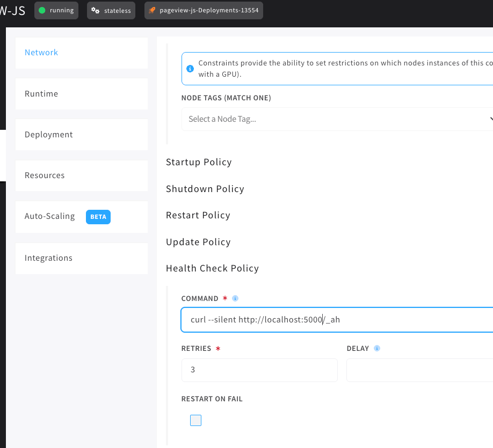
Task: Open the Runtime settings tab
Action: click(82, 94)
